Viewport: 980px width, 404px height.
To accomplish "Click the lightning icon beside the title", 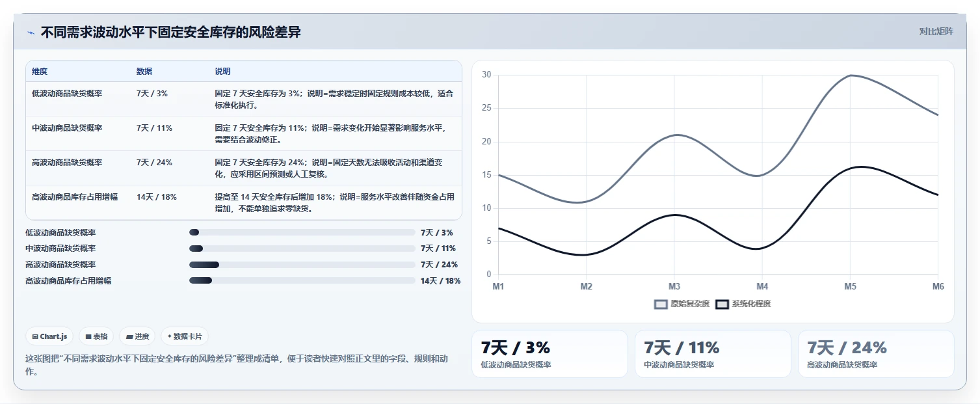I will (31, 33).
